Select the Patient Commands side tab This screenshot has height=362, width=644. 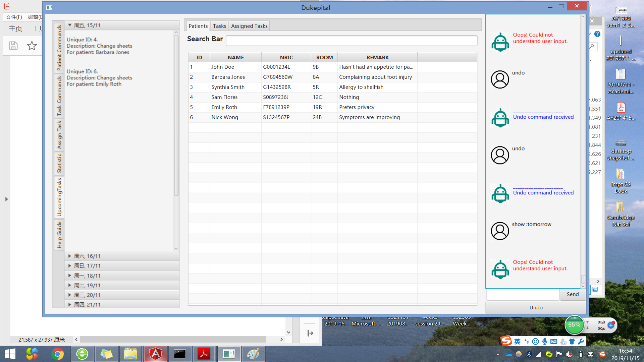[x=59, y=48]
